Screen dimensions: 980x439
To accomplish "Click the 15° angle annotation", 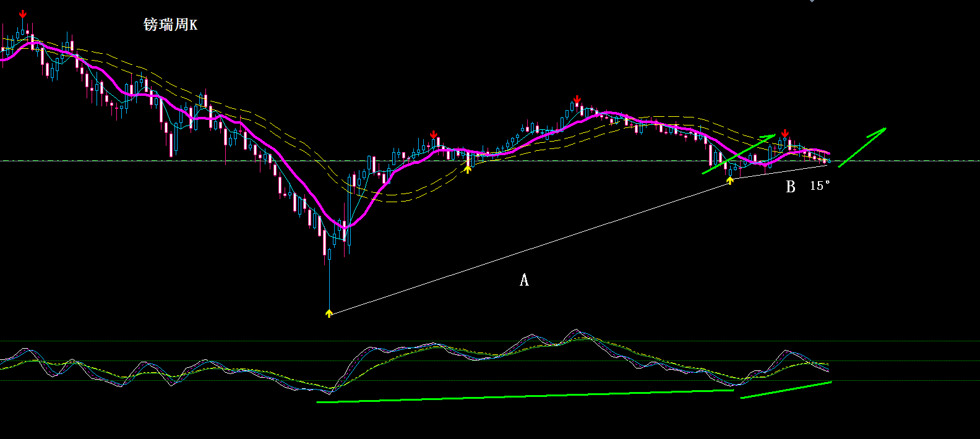I will tap(820, 185).
